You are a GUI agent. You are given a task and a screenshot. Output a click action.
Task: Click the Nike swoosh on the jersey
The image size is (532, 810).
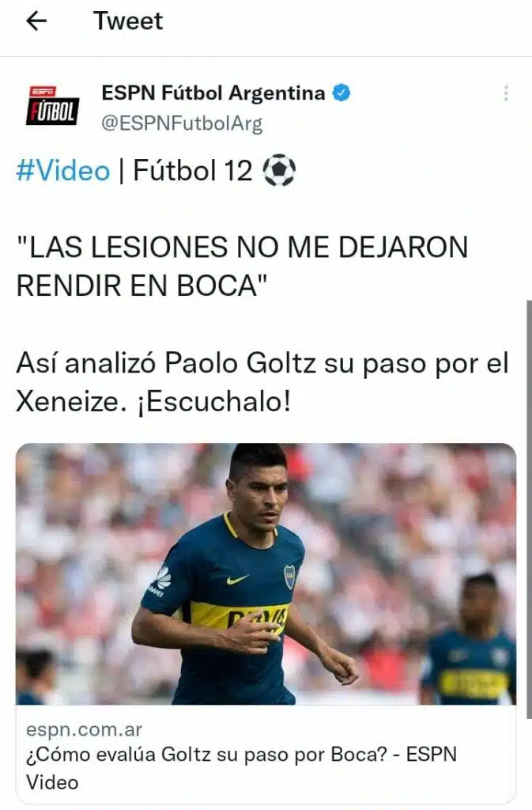[x=237, y=580]
